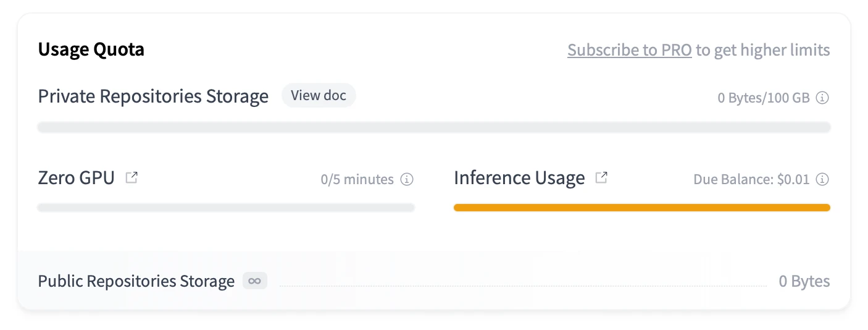
Task: Select the Usage Quota heading
Action: (x=91, y=49)
